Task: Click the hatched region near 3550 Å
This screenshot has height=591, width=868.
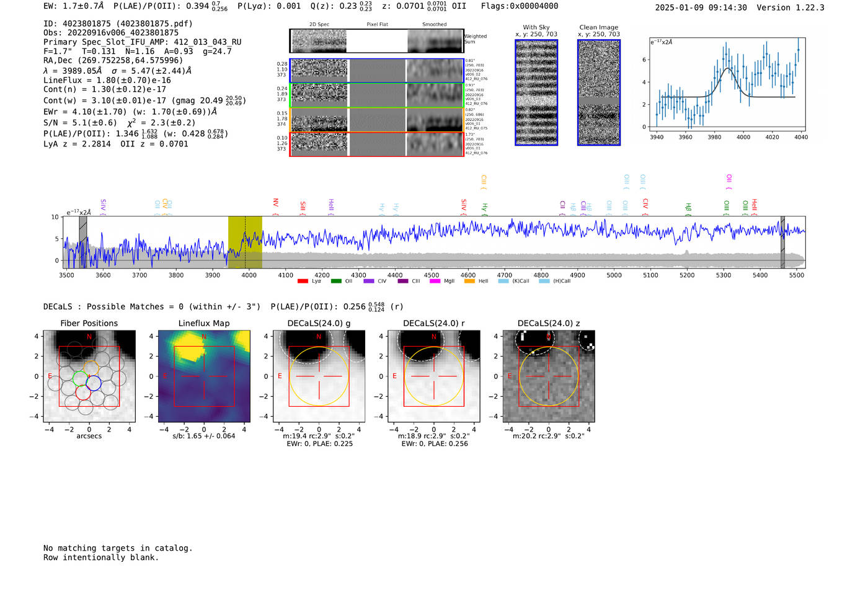Action: click(x=82, y=242)
